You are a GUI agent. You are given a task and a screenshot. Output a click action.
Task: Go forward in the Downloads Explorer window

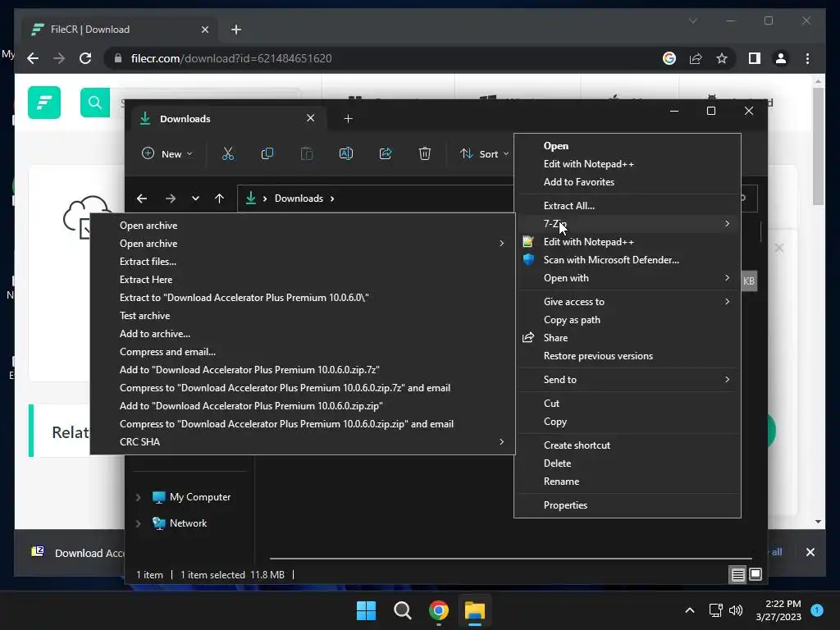171,199
